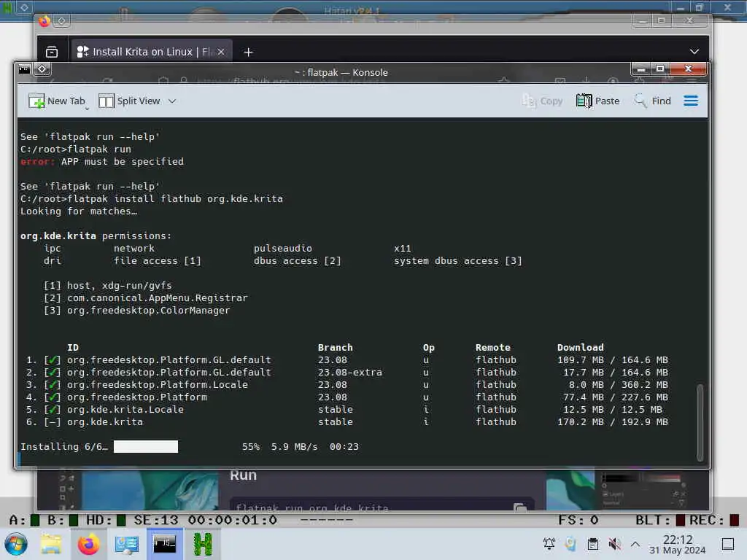Click the Split View button

pyautogui.click(x=129, y=101)
